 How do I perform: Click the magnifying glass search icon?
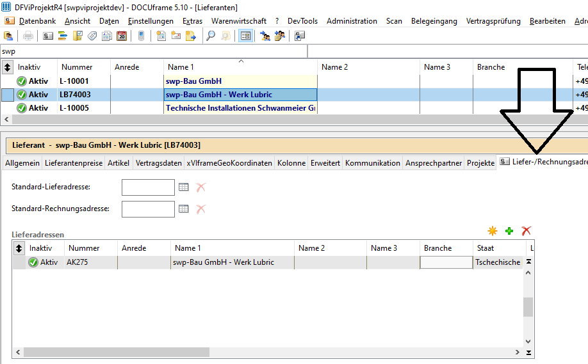pyautogui.click(x=211, y=36)
